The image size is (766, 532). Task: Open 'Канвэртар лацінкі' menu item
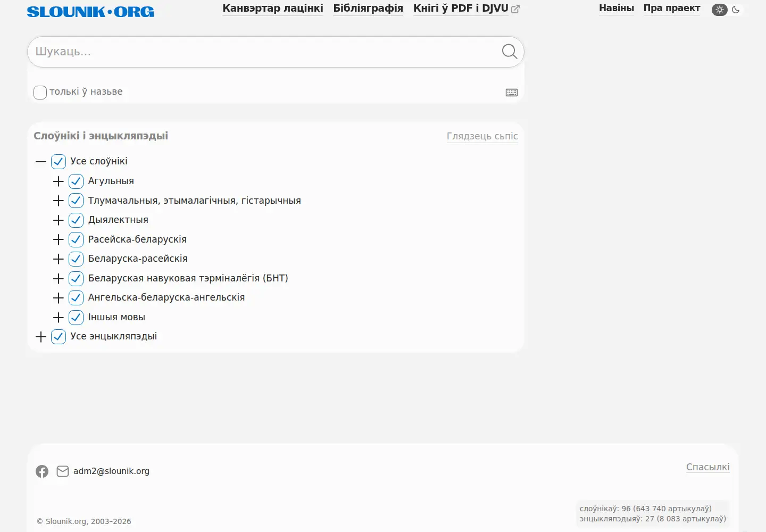tap(273, 9)
